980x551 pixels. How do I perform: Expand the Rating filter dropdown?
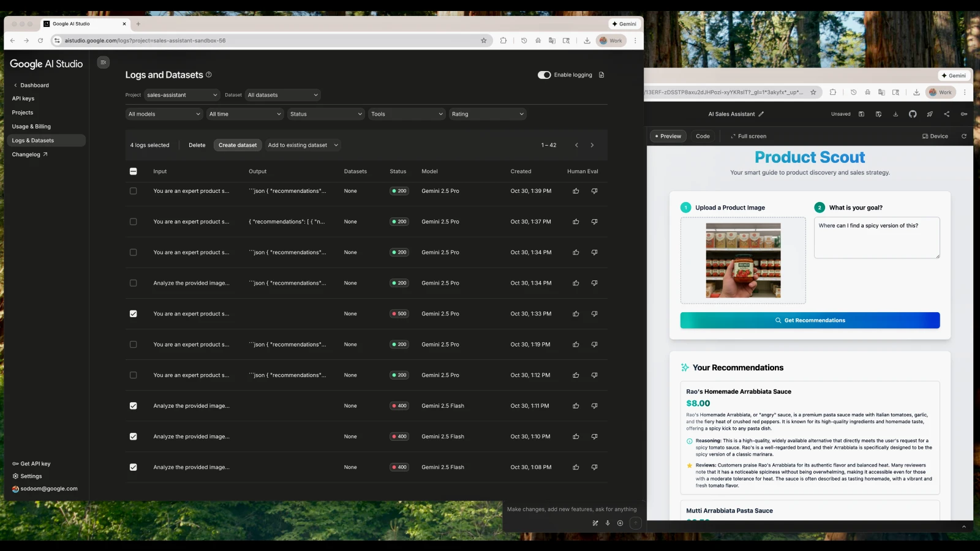488,114
